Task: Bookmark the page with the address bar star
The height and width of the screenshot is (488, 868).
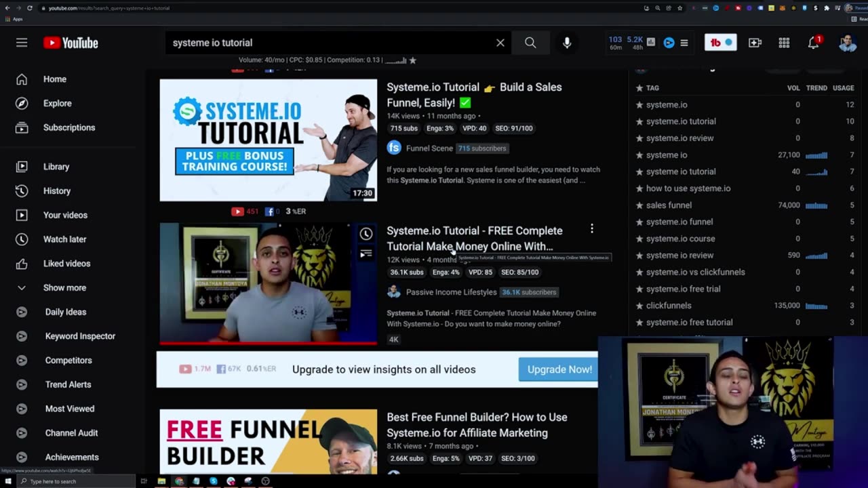Action: click(679, 8)
